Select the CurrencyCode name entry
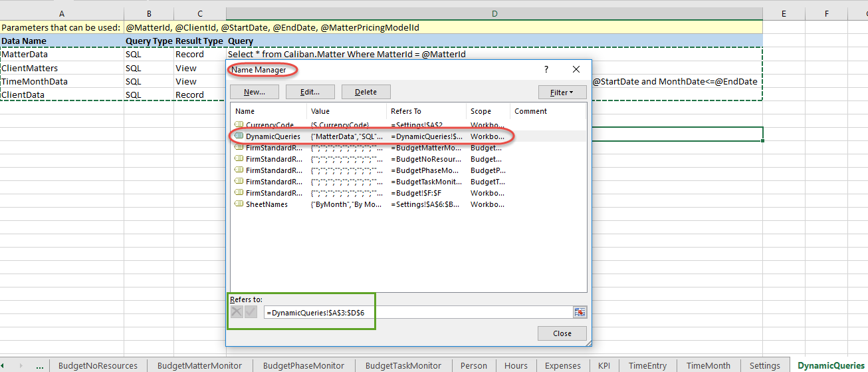This screenshot has width=868, height=372. [269, 125]
